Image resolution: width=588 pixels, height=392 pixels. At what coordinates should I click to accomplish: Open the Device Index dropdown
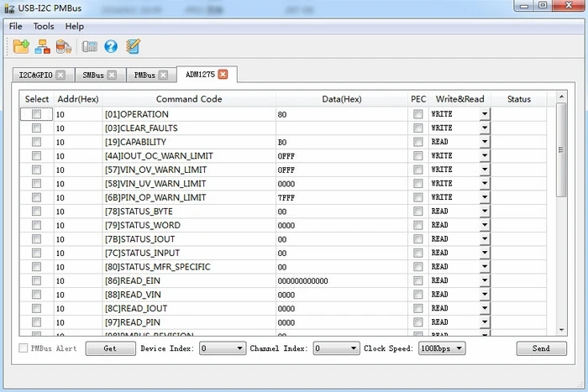[223, 348]
